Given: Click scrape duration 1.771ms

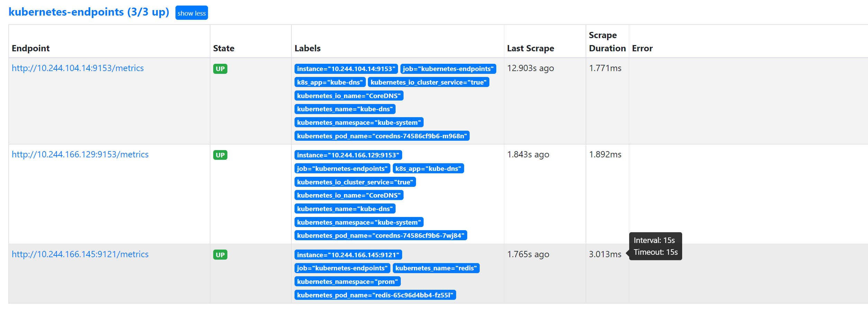Looking at the screenshot, I should (x=605, y=68).
